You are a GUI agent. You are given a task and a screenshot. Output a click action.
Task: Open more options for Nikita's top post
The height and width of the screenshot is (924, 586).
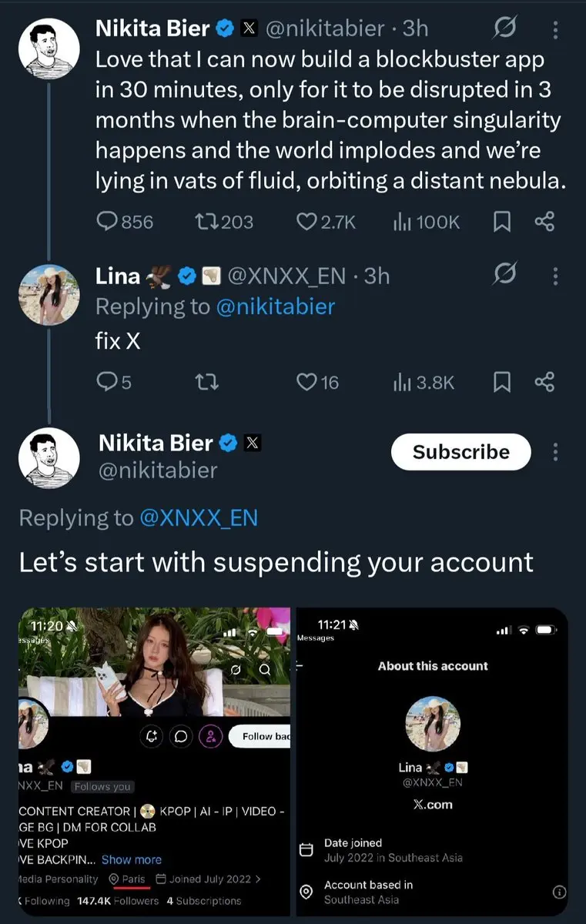tap(556, 29)
